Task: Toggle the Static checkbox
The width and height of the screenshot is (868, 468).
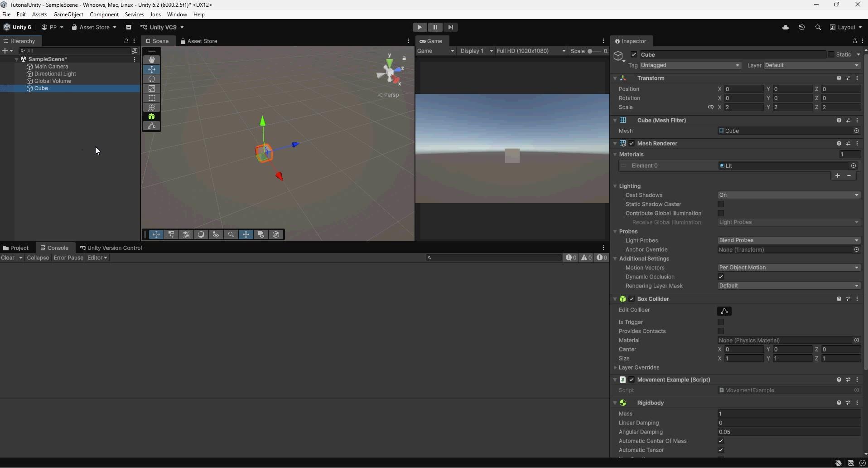Action: [831, 55]
